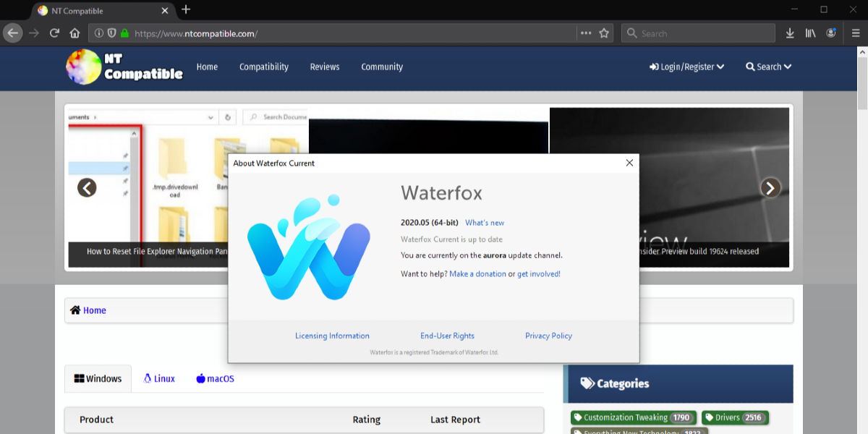Minimize the Waterfox browser window

(x=795, y=9)
